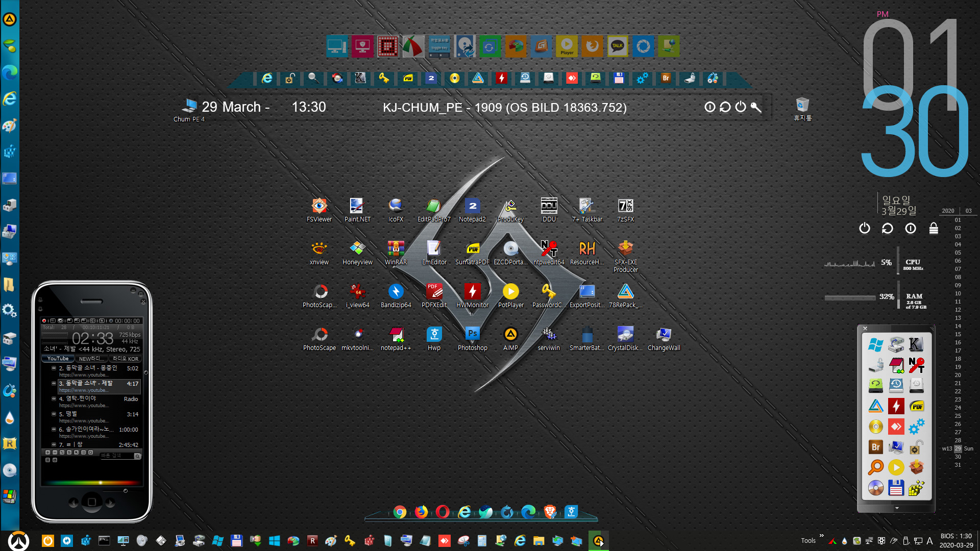Click the AIMP playlist scrollbar knob

(x=145, y=372)
